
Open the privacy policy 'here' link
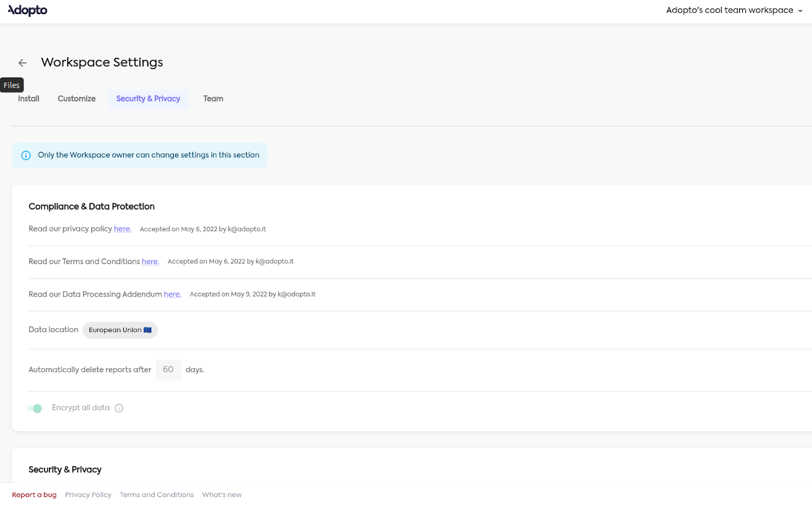(x=122, y=229)
